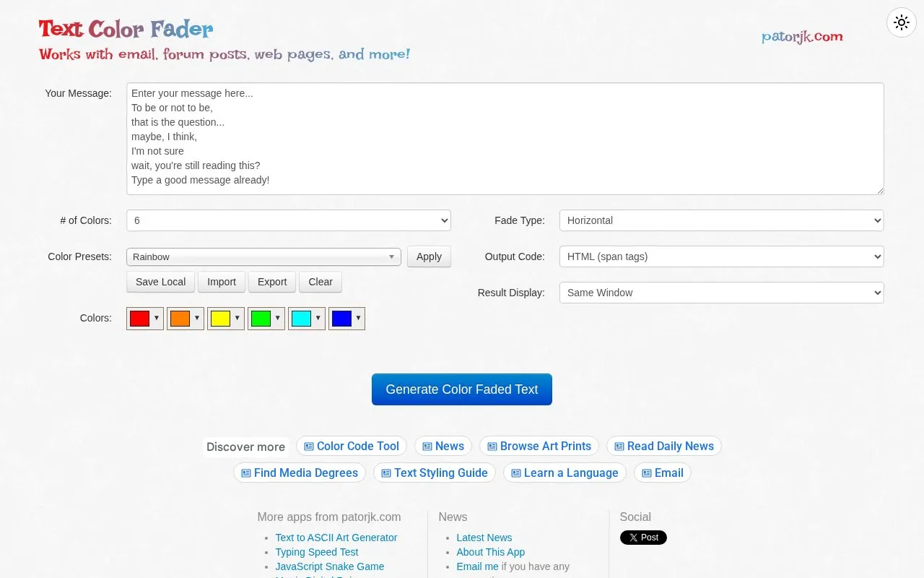Image resolution: width=924 pixels, height=578 pixels.
Task: Clear the colors with Clear button
Action: (x=321, y=282)
